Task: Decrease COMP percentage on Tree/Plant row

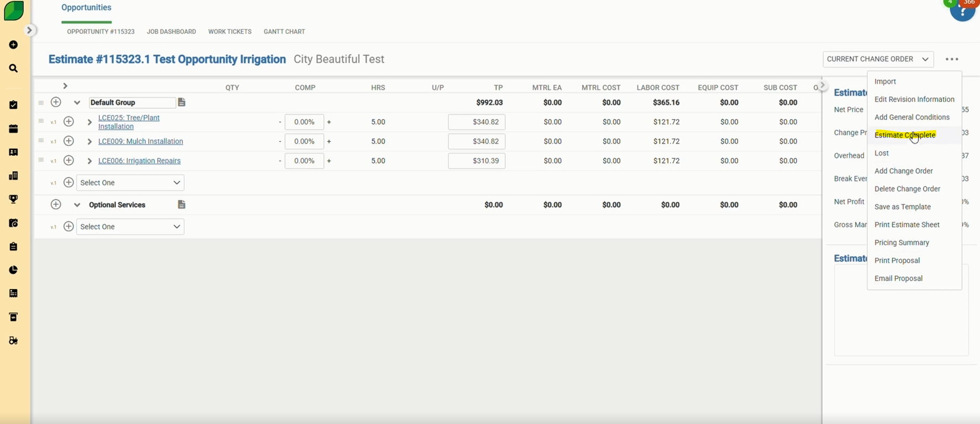Action: pos(280,122)
